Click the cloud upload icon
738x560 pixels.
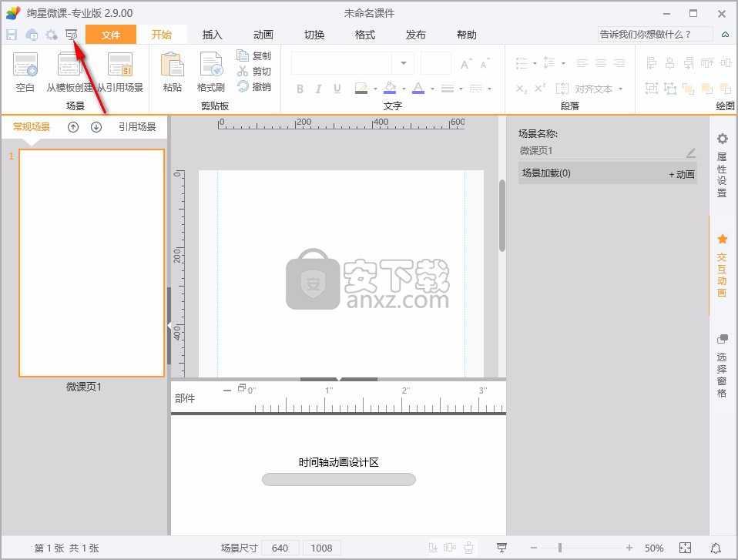[32, 35]
